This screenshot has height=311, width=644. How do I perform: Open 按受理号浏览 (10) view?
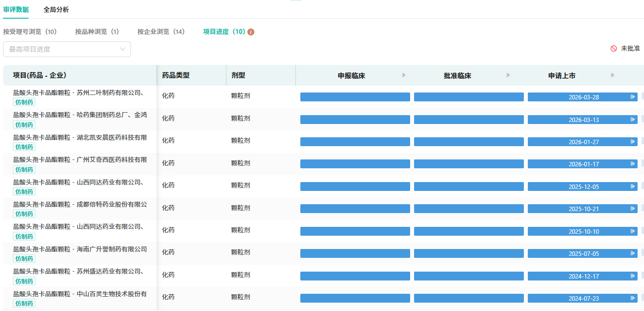point(30,32)
